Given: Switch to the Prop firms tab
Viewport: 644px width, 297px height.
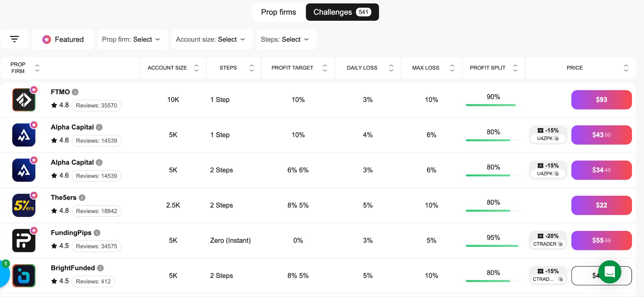Looking at the screenshot, I should click(x=279, y=12).
